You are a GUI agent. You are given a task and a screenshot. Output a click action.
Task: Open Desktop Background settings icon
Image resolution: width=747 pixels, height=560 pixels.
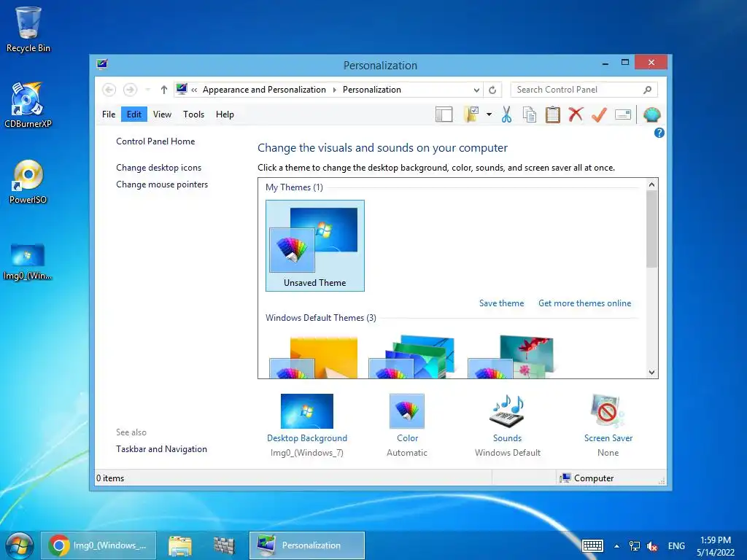tap(307, 411)
